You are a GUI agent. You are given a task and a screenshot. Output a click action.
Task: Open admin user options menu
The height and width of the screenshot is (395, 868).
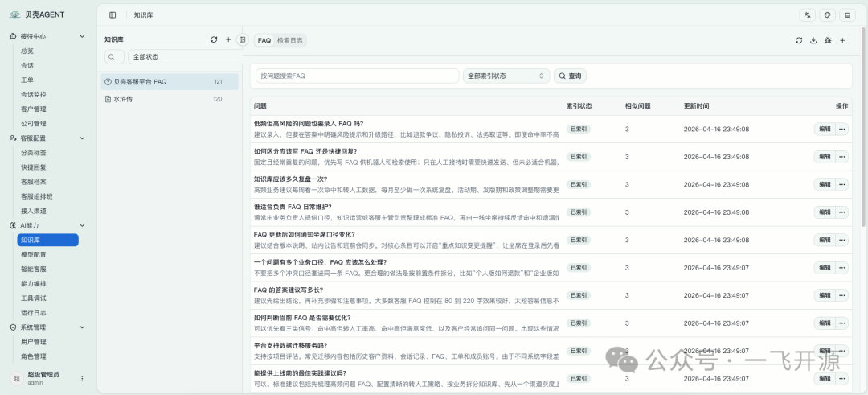[83, 378]
